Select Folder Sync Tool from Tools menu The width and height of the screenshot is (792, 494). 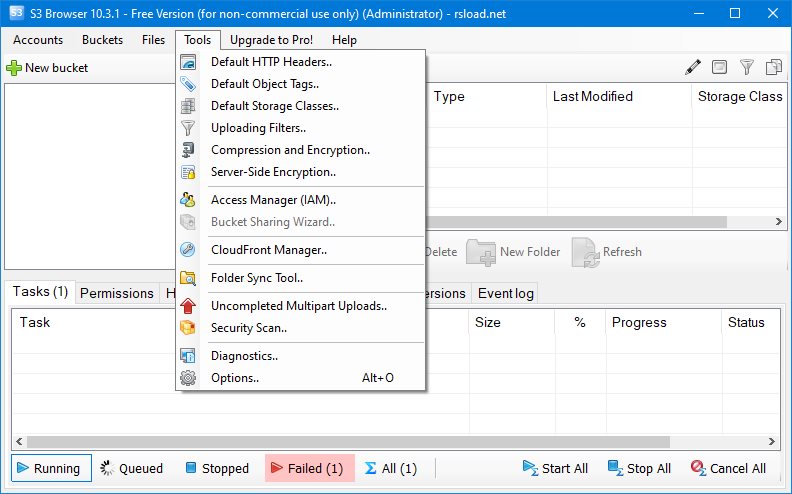point(257,278)
